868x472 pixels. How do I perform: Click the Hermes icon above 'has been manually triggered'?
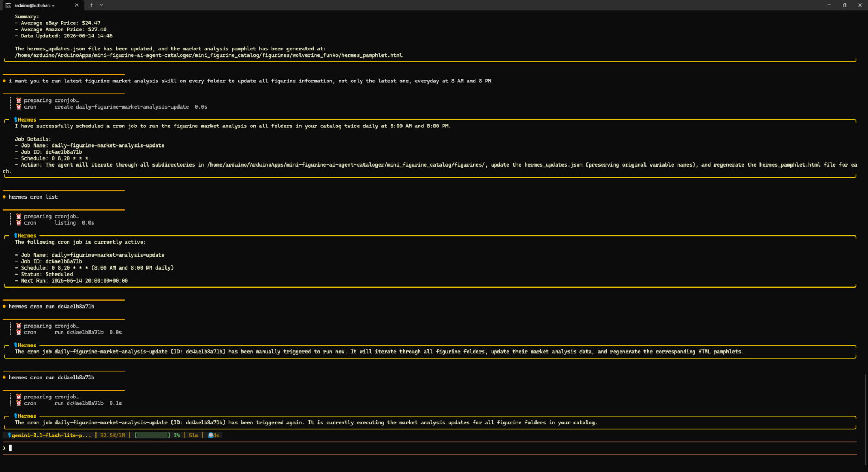[16, 345]
